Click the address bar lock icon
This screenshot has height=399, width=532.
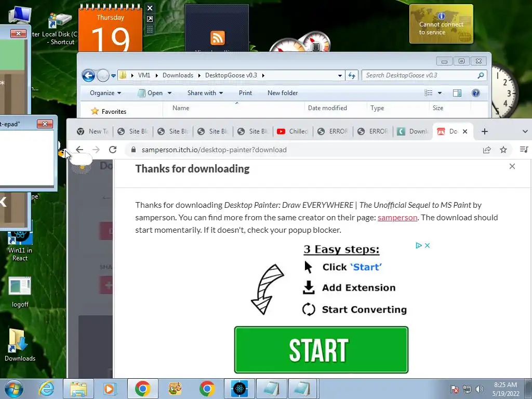(x=134, y=150)
